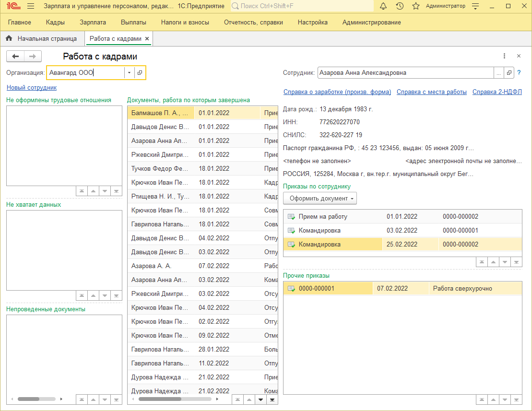Click the ellipsis selector in Сотрудник field

tap(499, 73)
